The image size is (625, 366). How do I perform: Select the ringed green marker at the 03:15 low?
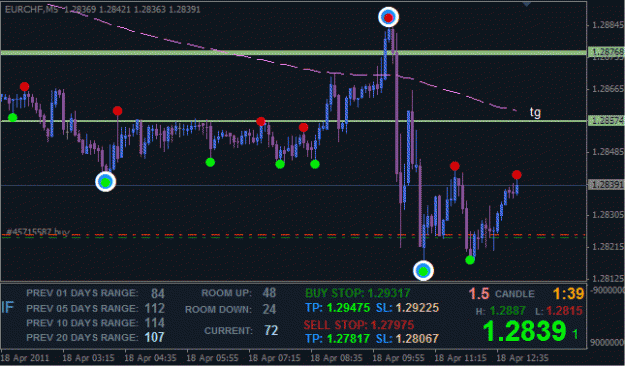coord(106,182)
